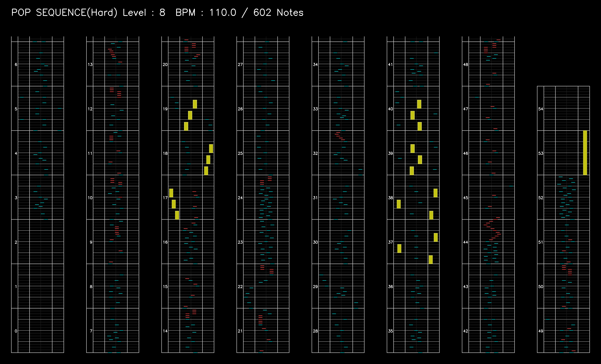
Task: Click measure number 36 label
Action: point(390,286)
